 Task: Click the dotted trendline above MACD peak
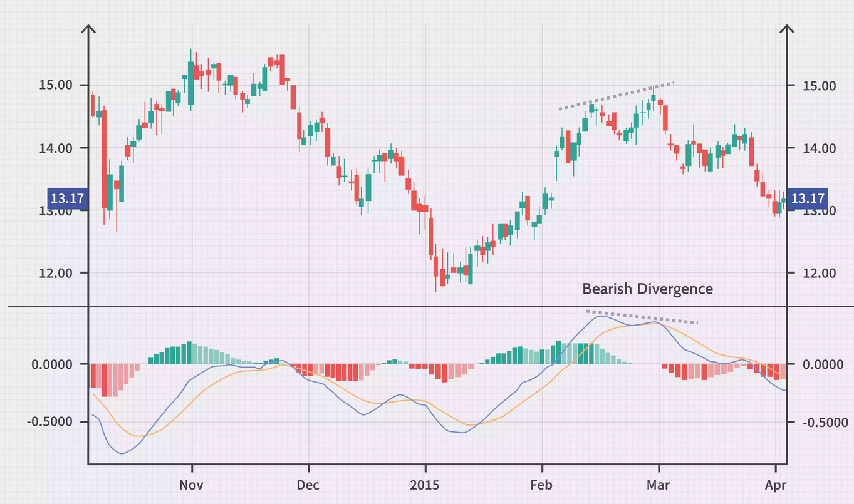tap(642, 317)
